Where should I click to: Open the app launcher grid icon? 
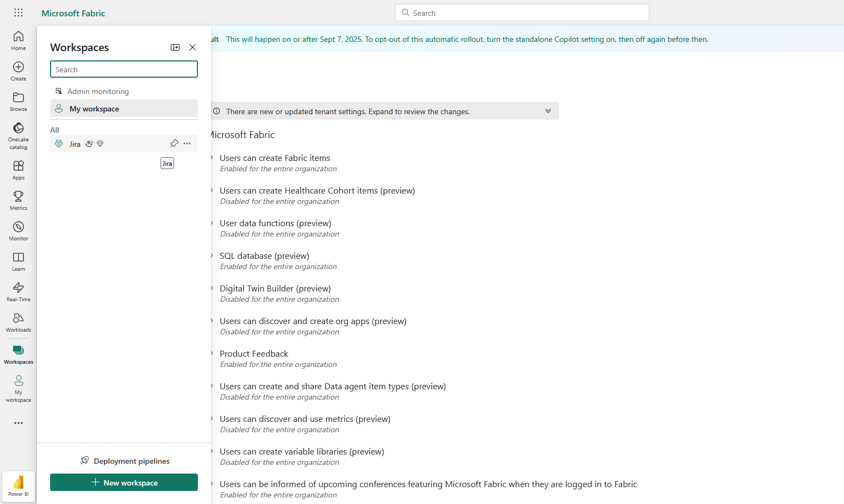click(x=18, y=13)
